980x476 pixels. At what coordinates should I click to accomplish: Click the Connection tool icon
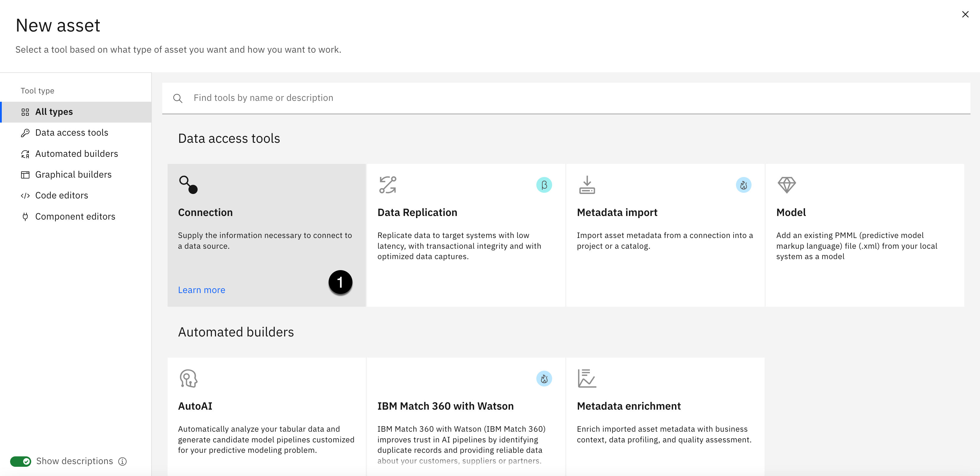[x=188, y=185]
